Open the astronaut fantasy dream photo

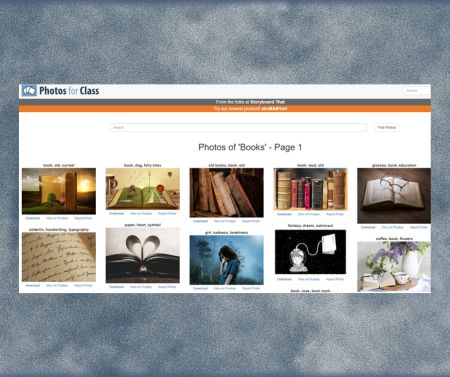[x=310, y=252]
